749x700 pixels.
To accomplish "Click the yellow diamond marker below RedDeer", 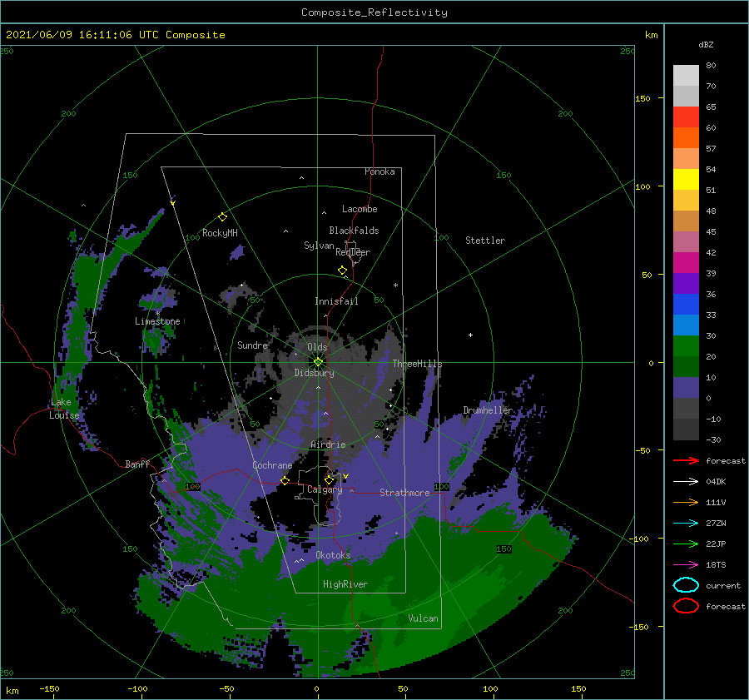I will point(343,271).
